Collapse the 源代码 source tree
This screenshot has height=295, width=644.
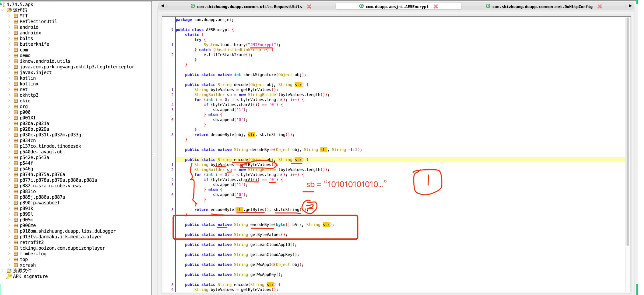(x=3, y=10)
